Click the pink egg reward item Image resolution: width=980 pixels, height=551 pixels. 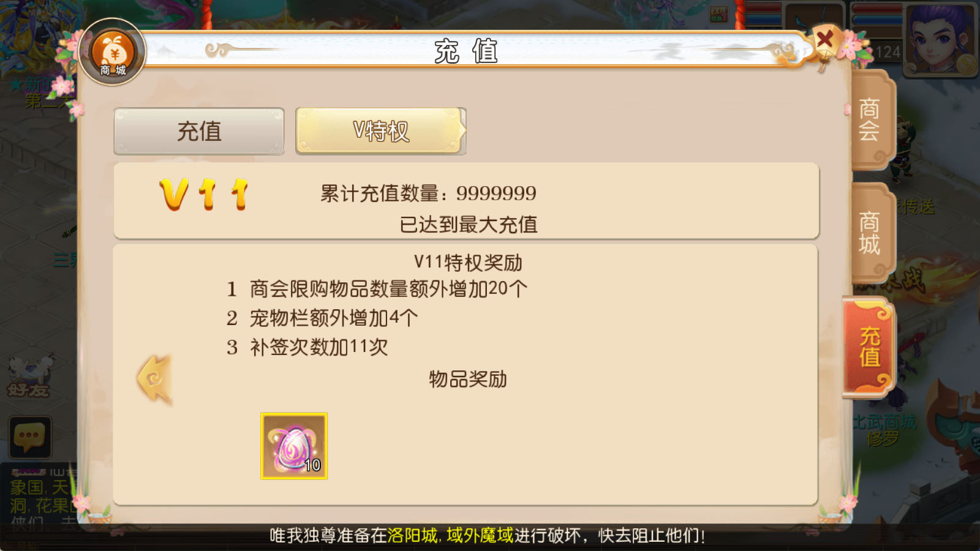click(294, 446)
